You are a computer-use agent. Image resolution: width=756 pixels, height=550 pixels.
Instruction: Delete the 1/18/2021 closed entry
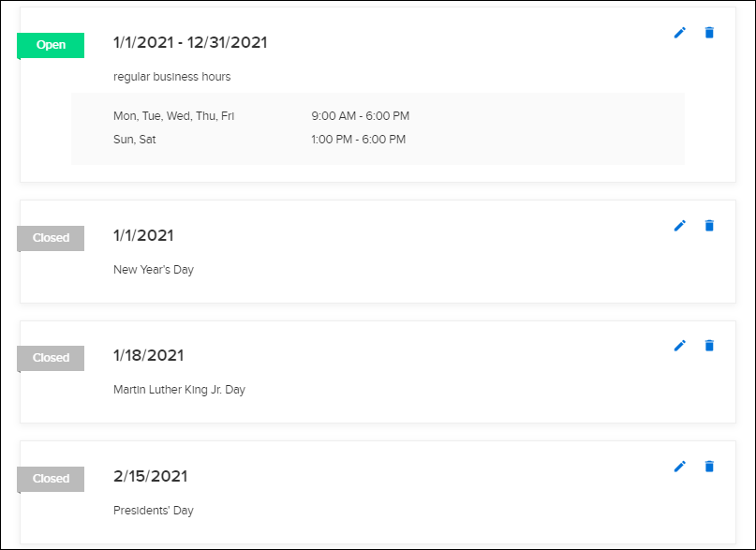tap(709, 346)
